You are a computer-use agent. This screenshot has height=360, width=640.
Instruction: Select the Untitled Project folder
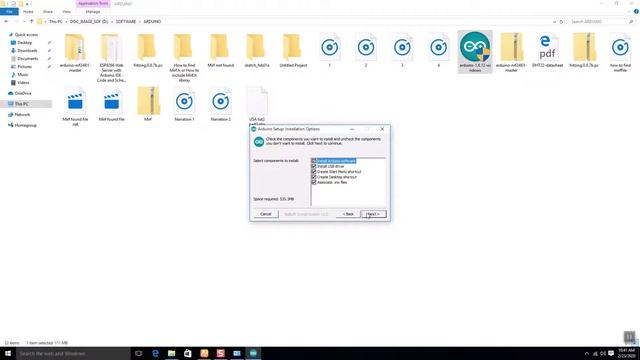293,50
